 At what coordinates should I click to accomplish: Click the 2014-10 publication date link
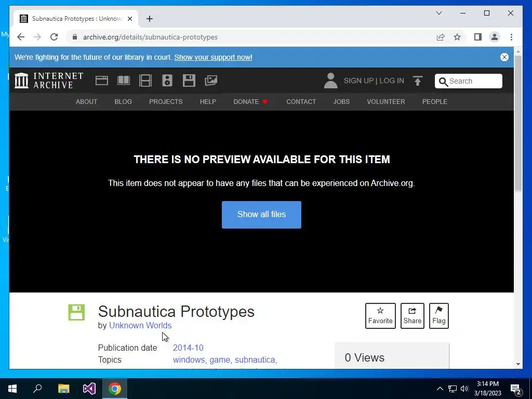(188, 348)
